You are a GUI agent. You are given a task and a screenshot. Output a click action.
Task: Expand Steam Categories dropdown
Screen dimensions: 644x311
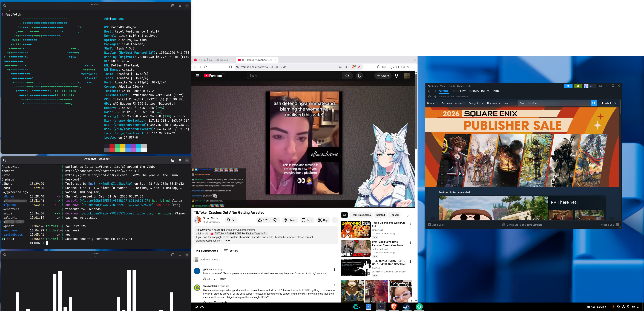(476, 103)
